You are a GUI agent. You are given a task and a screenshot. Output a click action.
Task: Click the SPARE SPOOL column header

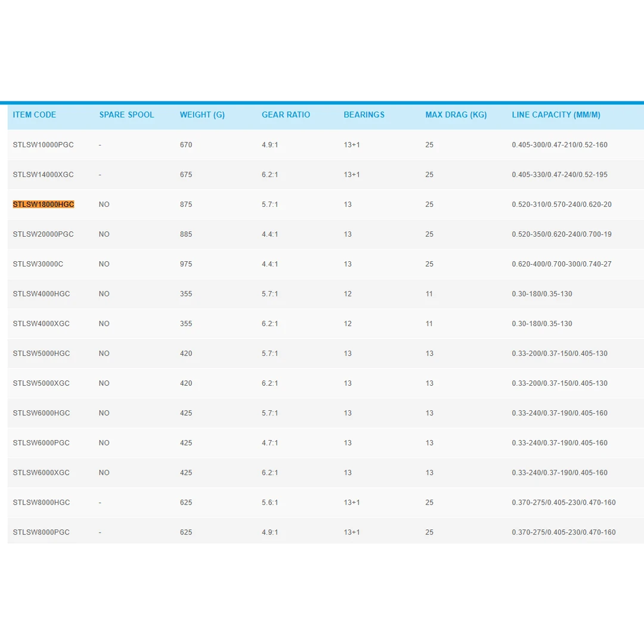coord(126,114)
